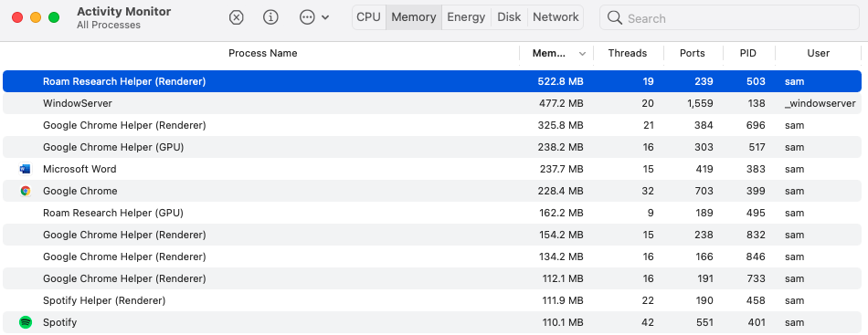Click the Stop process (X) toolbar icon
This screenshot has width=868, height=335.
[237, 17]
